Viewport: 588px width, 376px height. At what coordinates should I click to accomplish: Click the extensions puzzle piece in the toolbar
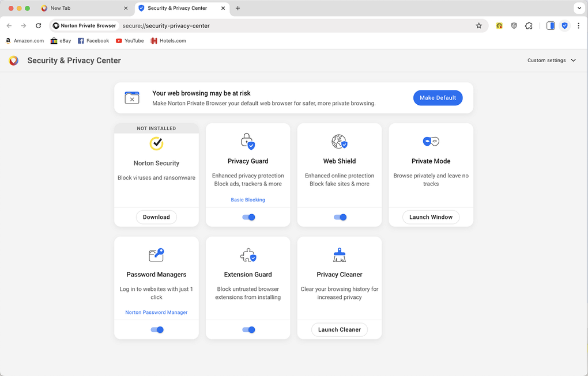(x=529, y=25)
